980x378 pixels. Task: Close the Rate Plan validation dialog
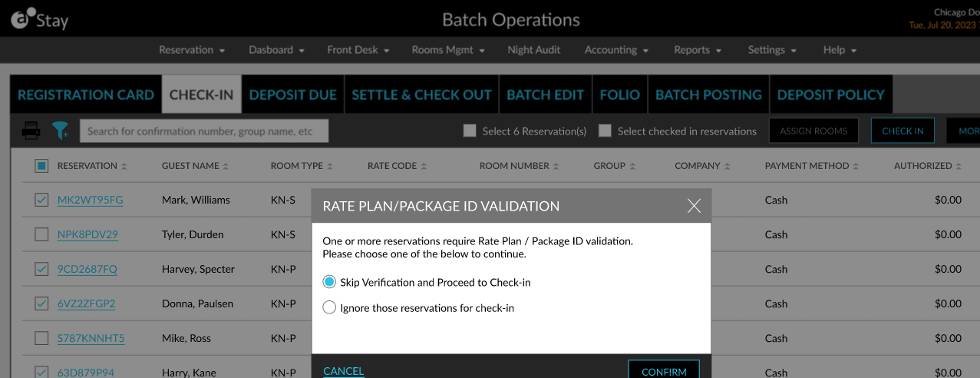pyautogui.click(x=694, y=206)
